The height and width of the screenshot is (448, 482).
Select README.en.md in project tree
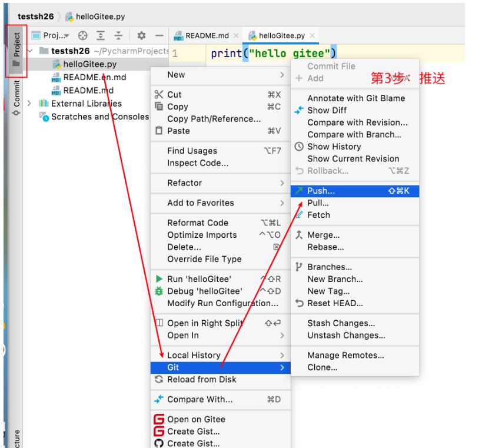pyautogui.click(x=94, y=77)
